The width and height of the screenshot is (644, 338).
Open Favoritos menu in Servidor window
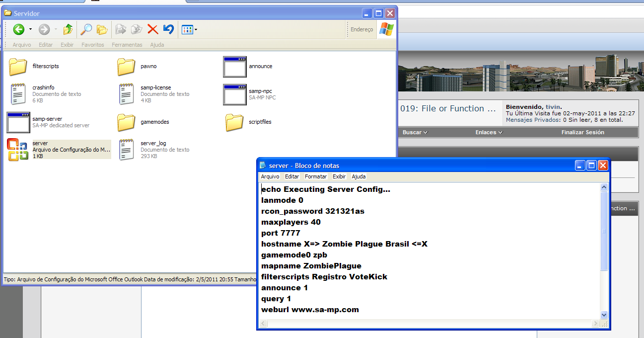pyautogui.click(x=93, y=45)
